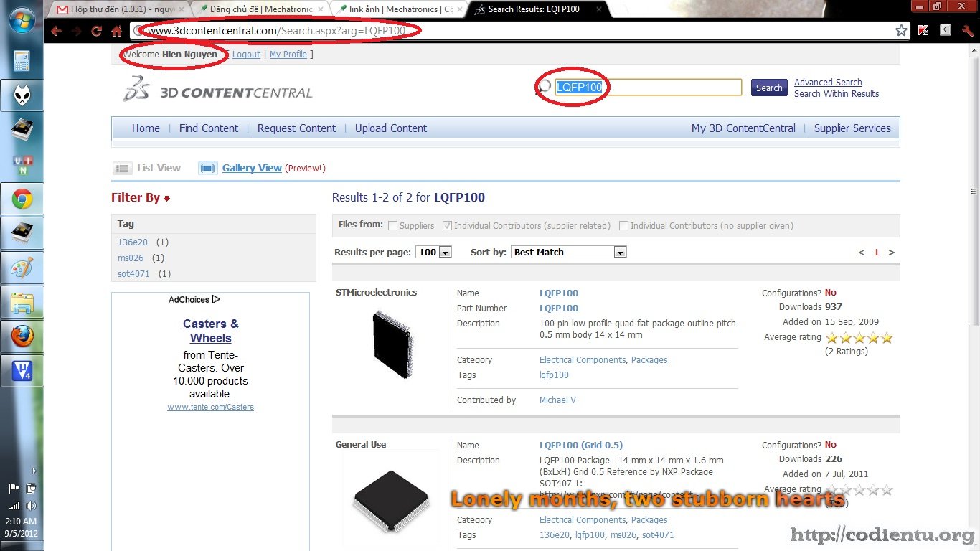Open General Use LQFP100 chip thumbnail

tap(390, 501)
